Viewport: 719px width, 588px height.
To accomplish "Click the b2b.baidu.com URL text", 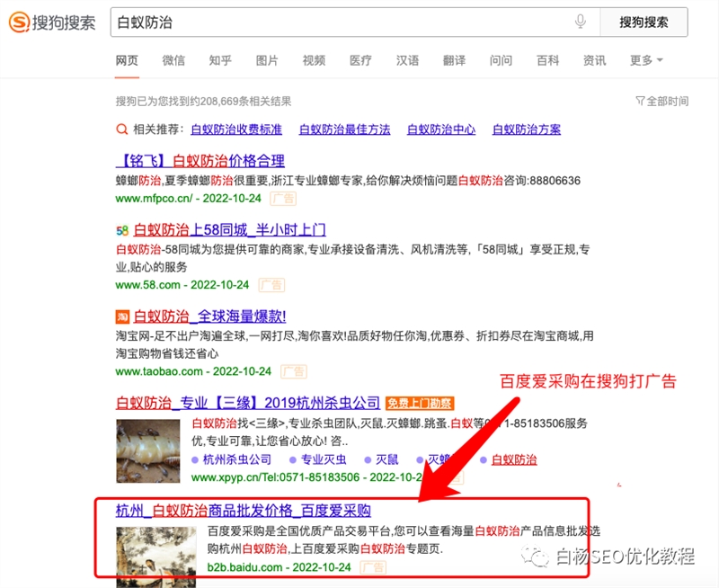I will tap(244, 567).
